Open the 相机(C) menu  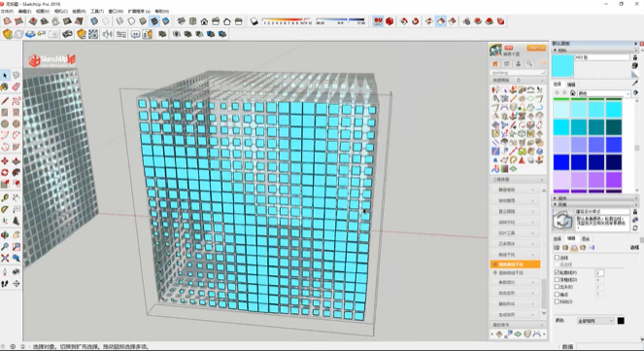point(61,11)
